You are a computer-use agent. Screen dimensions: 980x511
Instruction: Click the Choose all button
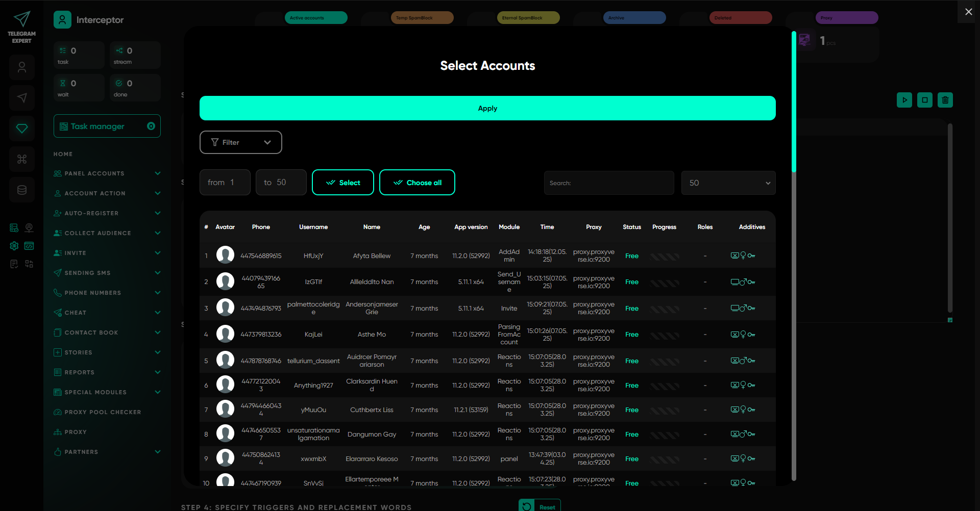pos(417,183)
